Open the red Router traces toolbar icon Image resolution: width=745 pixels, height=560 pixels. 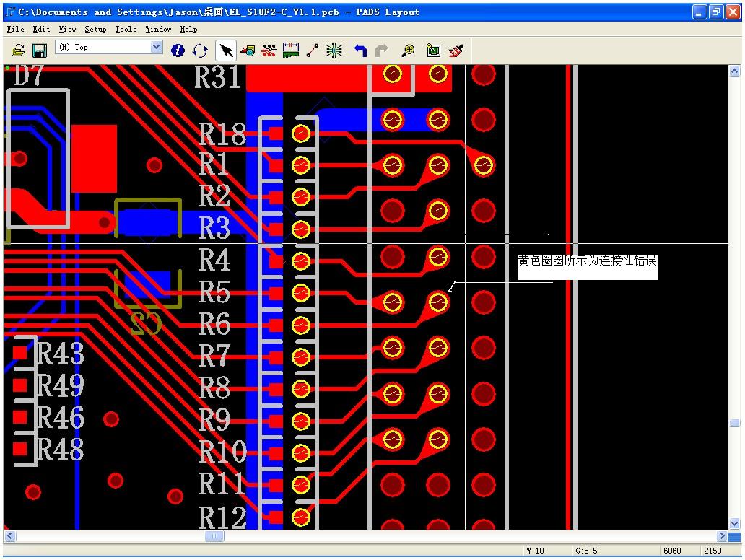point(269,50)
